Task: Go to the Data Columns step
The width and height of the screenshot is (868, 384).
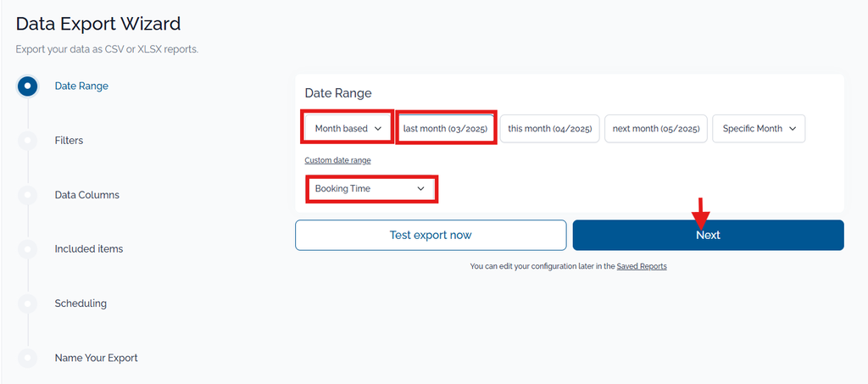Action: point(87,195)
